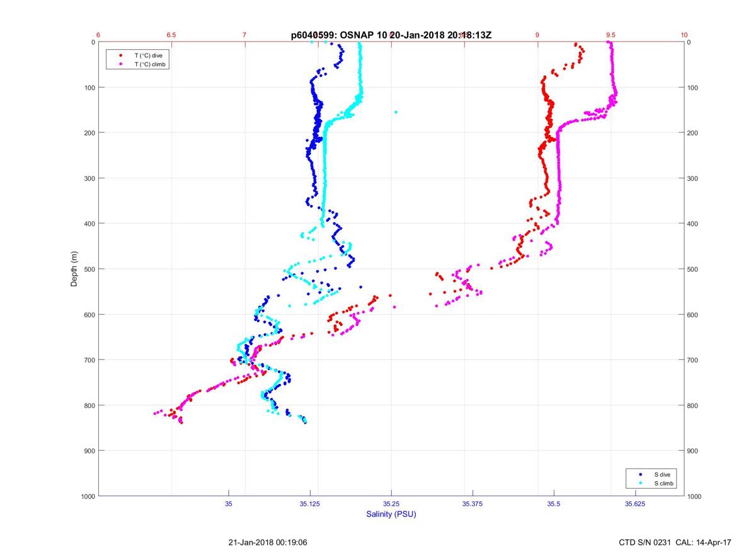Click the plot title "p6040599: OSNAP 10"
The image size is (756, 558).
pyautogui.click(x=338, y=35)
